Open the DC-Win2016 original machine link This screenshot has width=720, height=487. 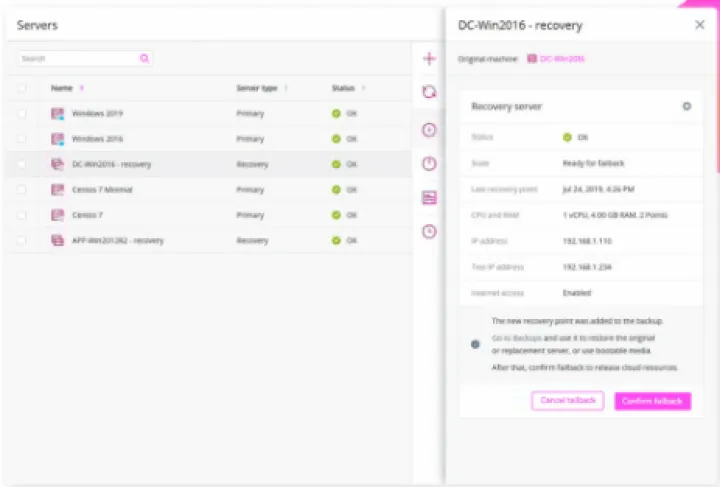coord(562,59)
